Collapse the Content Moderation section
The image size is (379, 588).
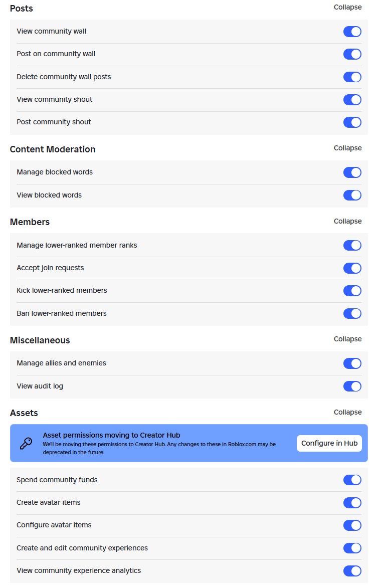[347, 148]
